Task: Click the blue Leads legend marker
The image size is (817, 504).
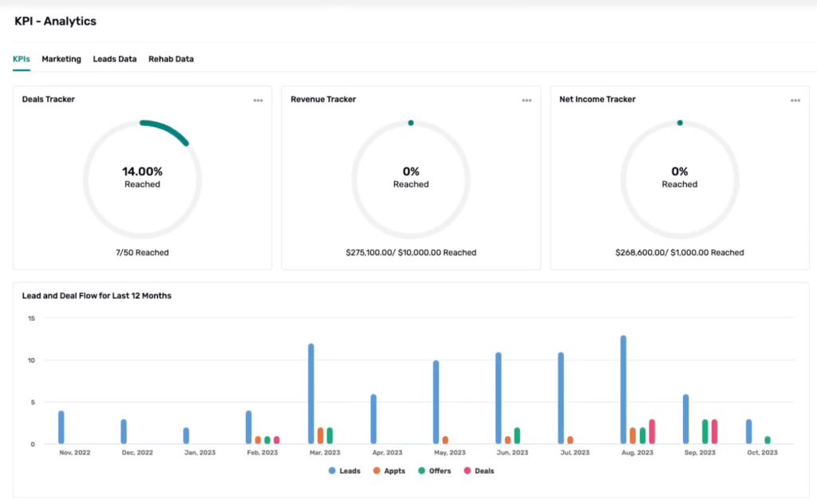Action: 332,471
